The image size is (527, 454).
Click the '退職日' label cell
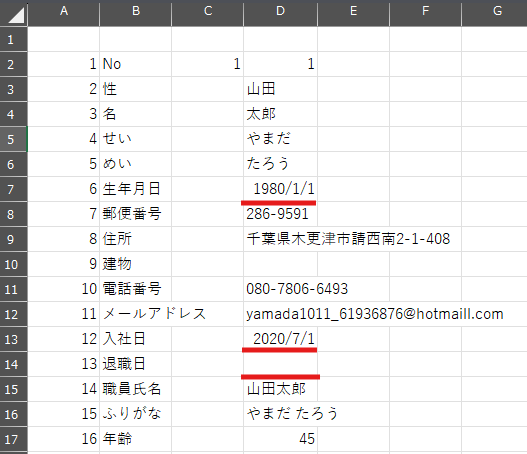pos(136,364)
